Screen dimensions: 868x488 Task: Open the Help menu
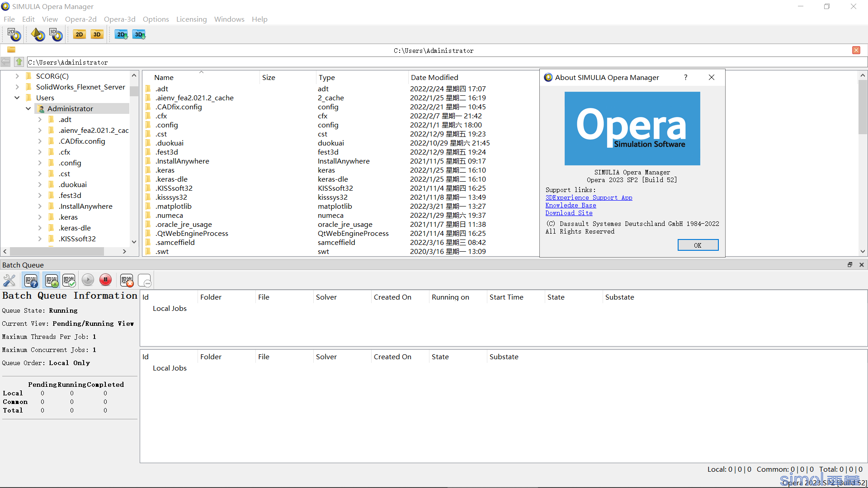[259, 19]
